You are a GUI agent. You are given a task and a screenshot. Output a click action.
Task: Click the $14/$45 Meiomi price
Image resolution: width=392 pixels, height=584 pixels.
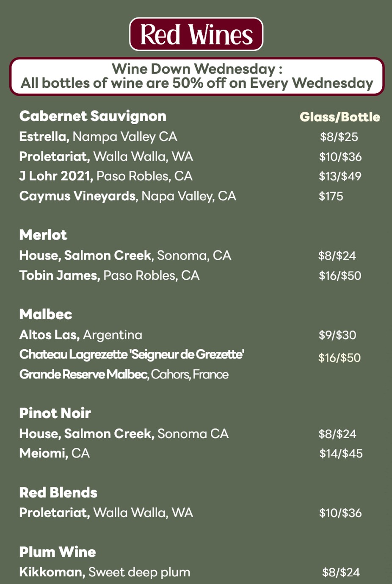tap(341, 454)
